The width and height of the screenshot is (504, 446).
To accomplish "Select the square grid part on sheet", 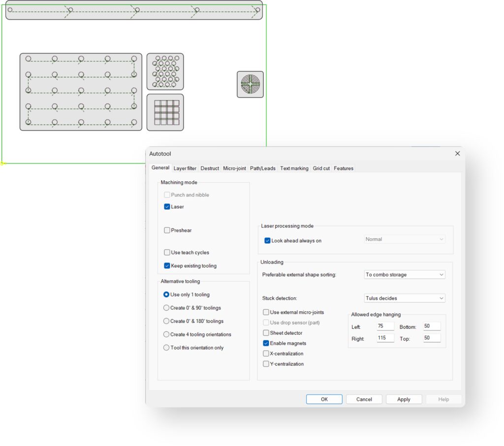I will click(x=165, y=112).
